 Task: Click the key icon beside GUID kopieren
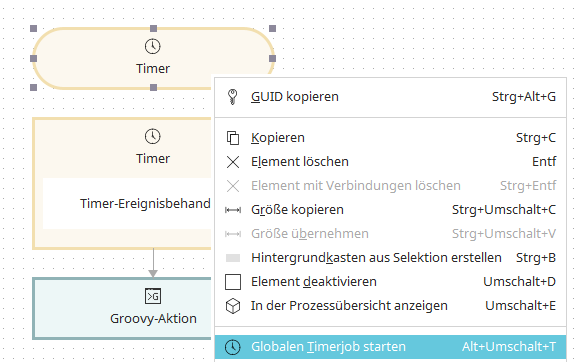232,97
